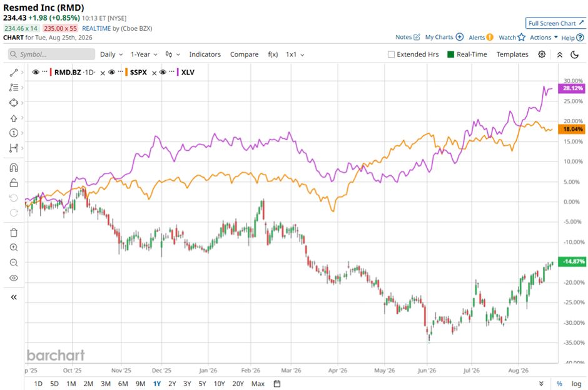Toggle XLV series visibility eye
This screenshot has width=588, height=390.
163,72
